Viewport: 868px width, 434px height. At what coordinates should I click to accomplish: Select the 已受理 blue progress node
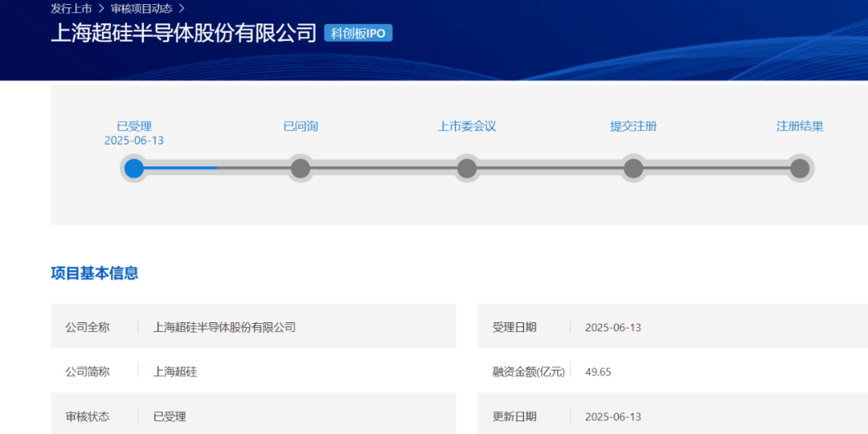pos(134,168)
